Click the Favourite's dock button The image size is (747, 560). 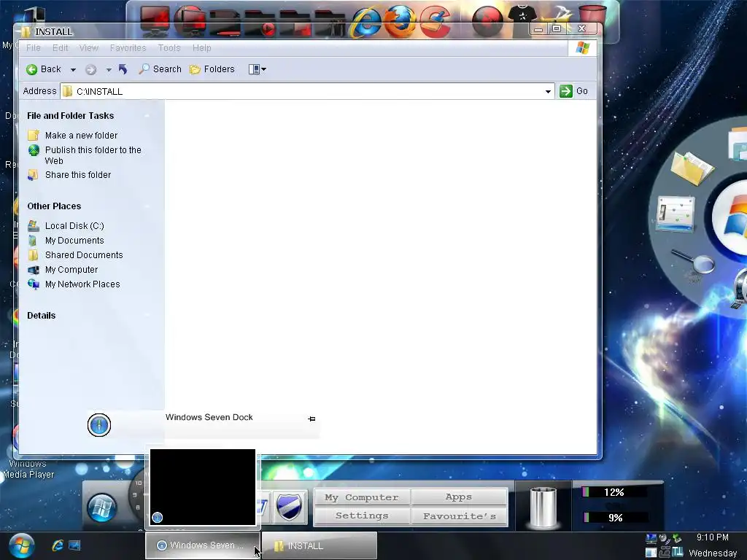[x=459, y=516]
